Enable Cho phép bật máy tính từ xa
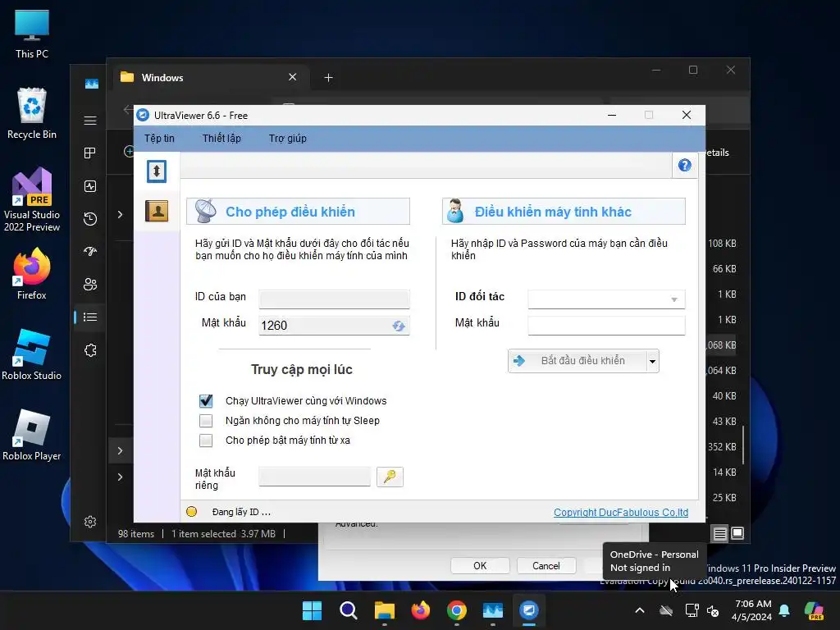Viewport: 840px width, 630px height. point(206,441)
